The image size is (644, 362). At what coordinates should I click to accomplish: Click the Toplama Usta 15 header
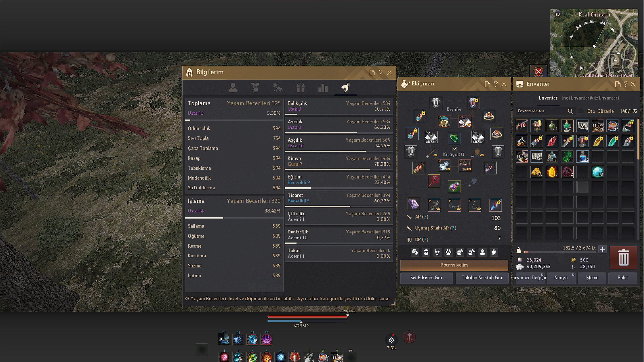(x=234, y=109)
